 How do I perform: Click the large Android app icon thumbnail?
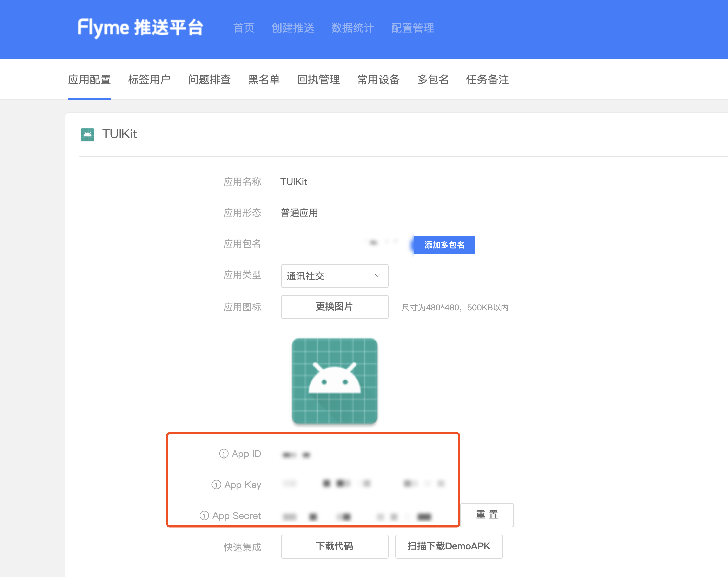334,381
